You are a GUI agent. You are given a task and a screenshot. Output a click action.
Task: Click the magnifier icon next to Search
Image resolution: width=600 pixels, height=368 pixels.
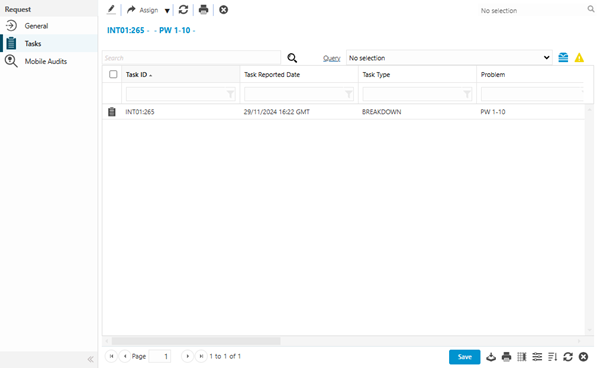pos(292,58)
